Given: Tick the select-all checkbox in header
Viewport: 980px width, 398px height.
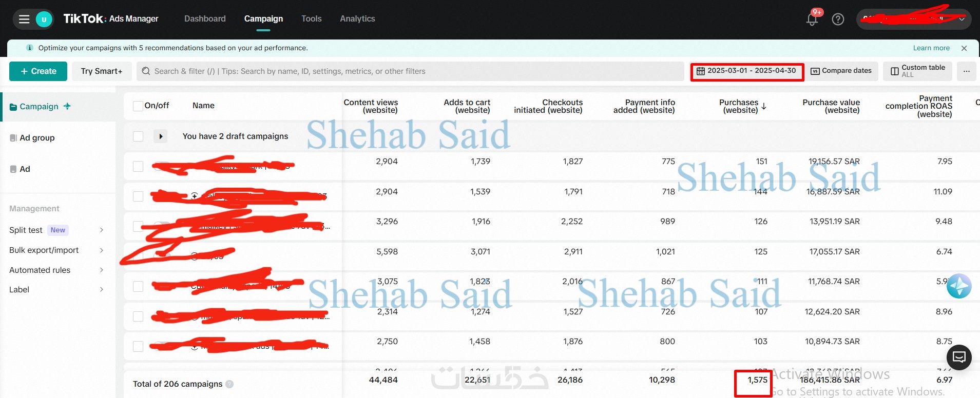Looking at the screenshot, I should (x=138, y=106).
